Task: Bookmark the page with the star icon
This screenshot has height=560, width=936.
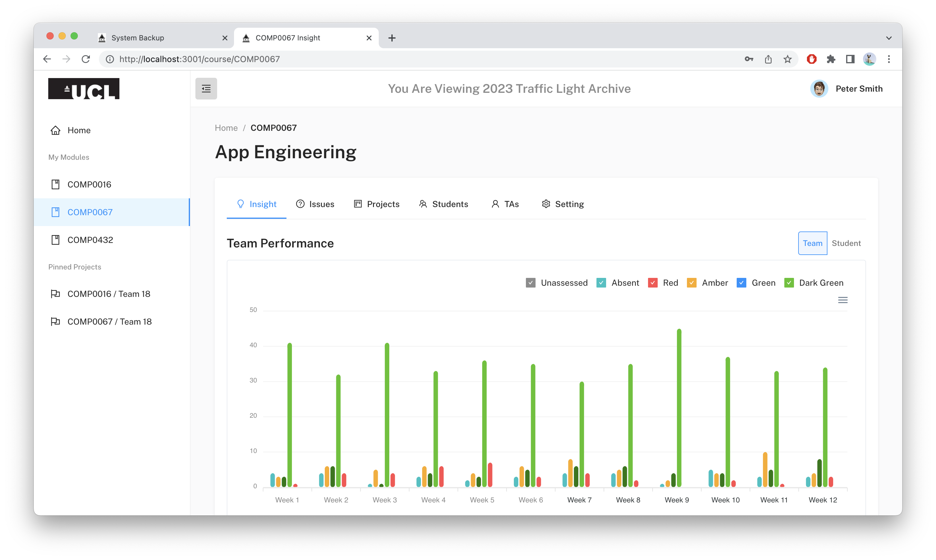Action: [787, 59]
